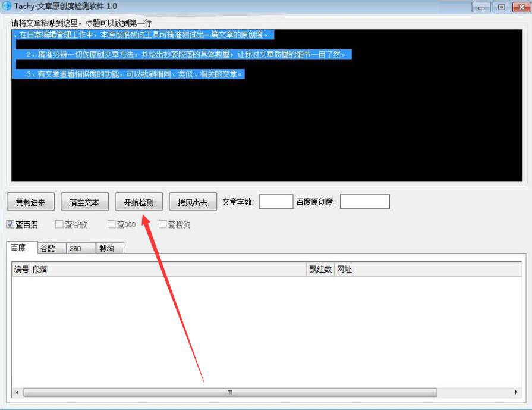Uncheck the 查百度 checkbox
The width and height of the screenshot is (532, 410).
pos(10,224)
